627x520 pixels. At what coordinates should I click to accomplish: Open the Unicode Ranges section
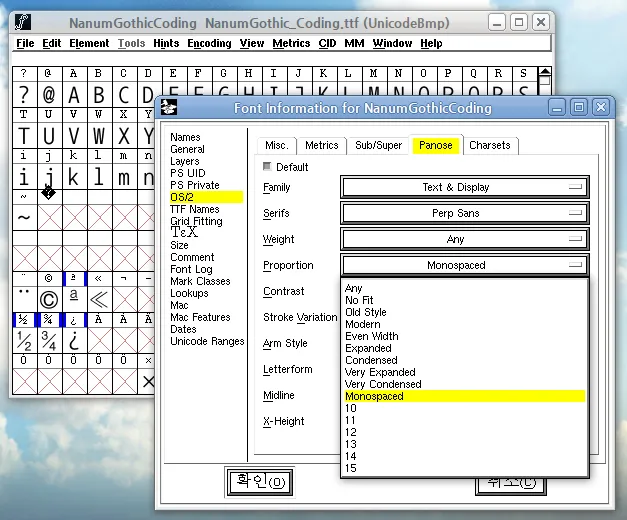[x=207, y=341]
